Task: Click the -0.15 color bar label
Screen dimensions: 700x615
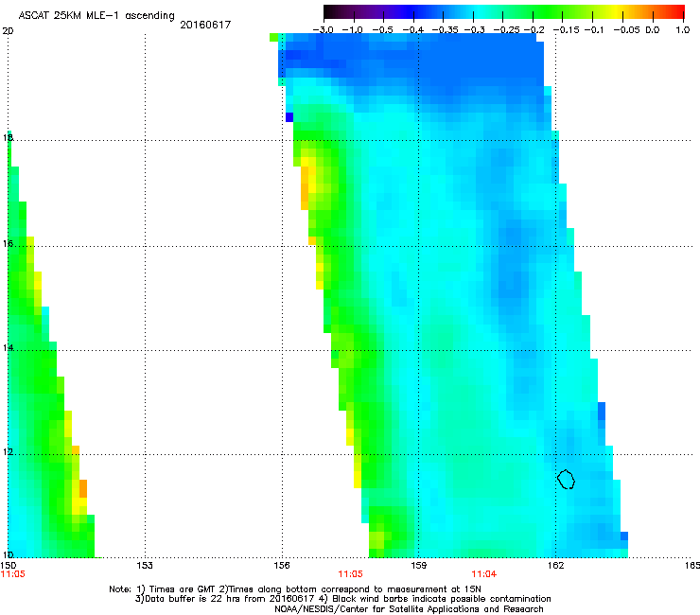Action: (x=566, y=30)
